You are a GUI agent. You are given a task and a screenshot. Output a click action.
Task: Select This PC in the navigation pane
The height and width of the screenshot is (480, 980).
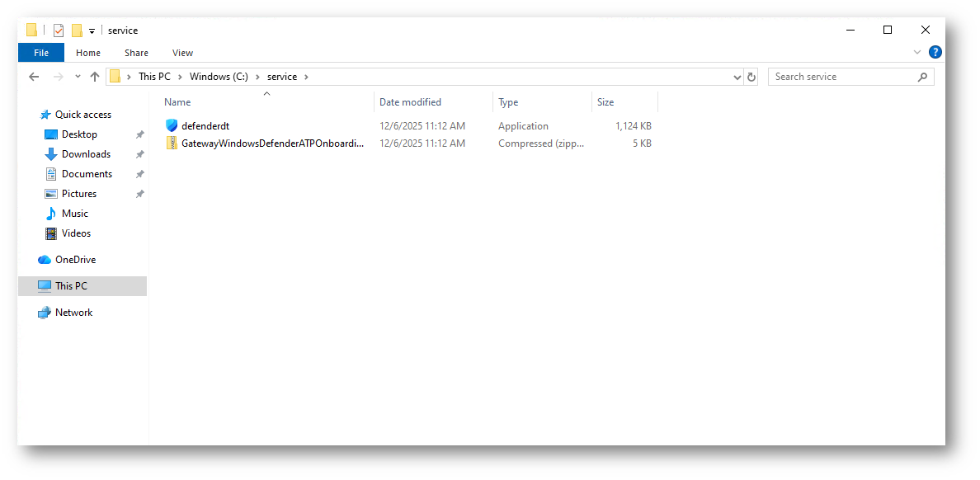tap(83, 286)
